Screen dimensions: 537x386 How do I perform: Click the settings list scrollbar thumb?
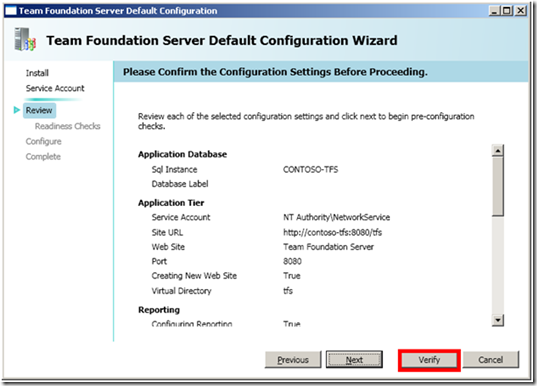[498, 186]
